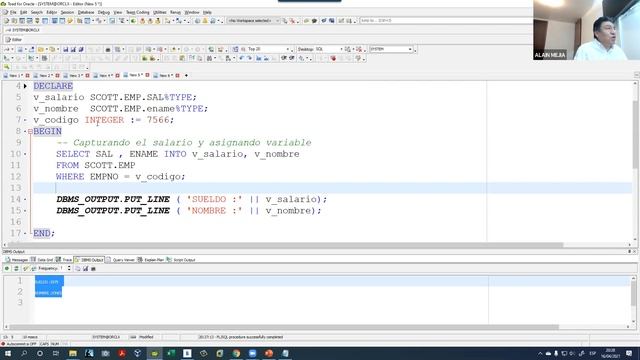Viewport: 640px width, 360px height.
Task: Click the DBMS output horizontal scrollbar
Action: pyautogui.click(x=317, y=327)
